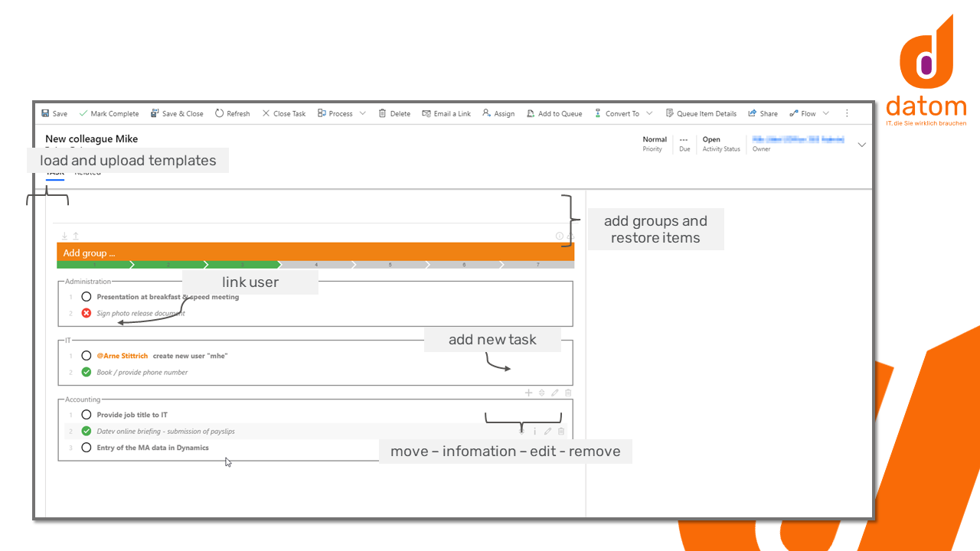Click the info icon above Add group bar

560,236
